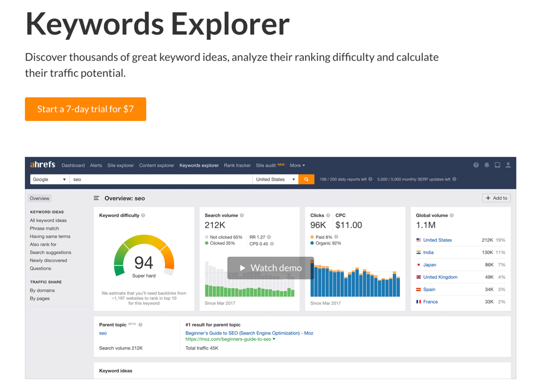Screen dimensions: 538x392
Task: Open Rank tracker in the top navigation
Action: point(238,165)
